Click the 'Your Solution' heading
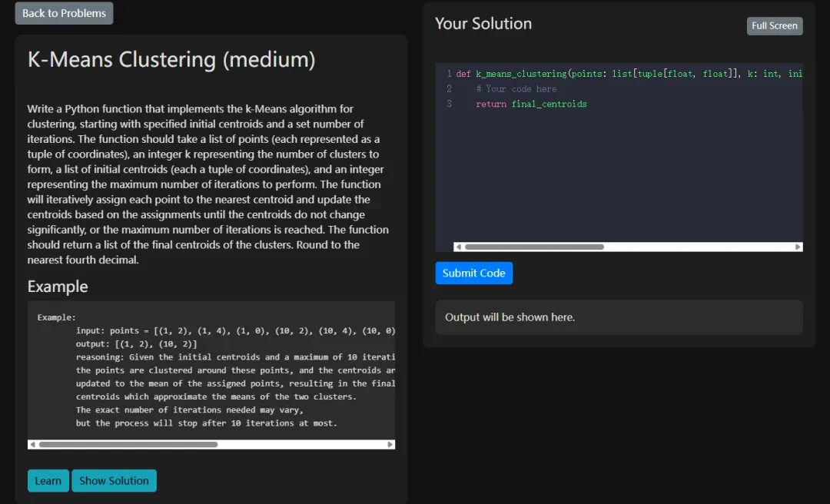 coord(483,24)
